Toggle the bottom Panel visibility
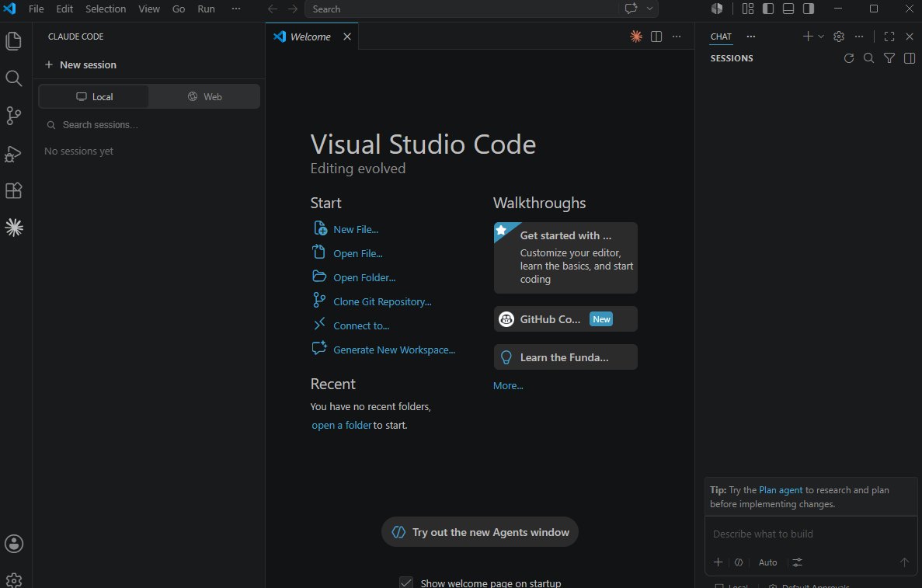The height and width of the screenshot is (588, 922). [788, 9]
